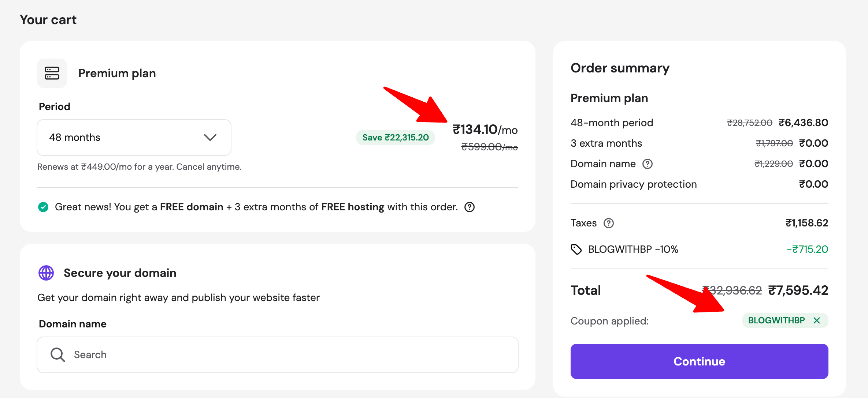Click the globe icon in Secure your domain
Viewport: 868px width, 398px height.
tap(46, 273)
